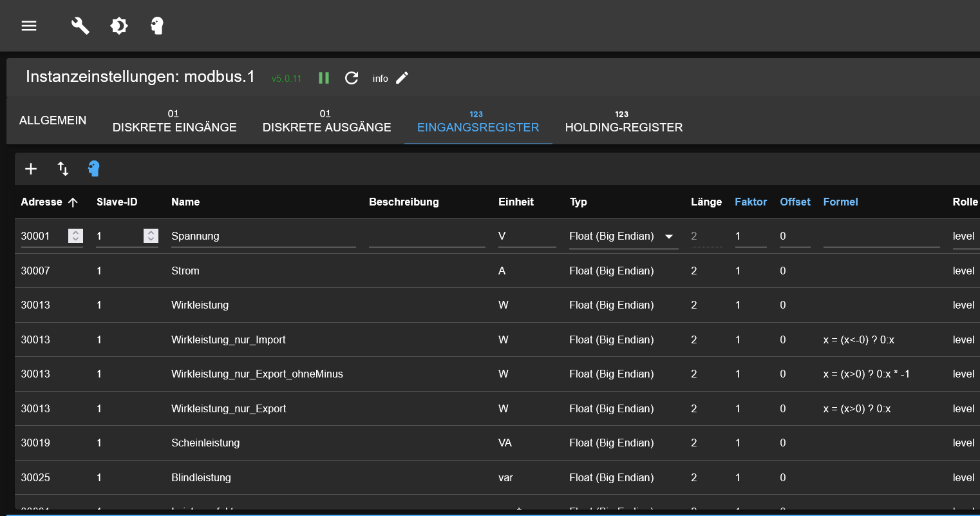Click unit A in Strom row
The width and height of the screenshot is (980, 516).
pos(502,271)
